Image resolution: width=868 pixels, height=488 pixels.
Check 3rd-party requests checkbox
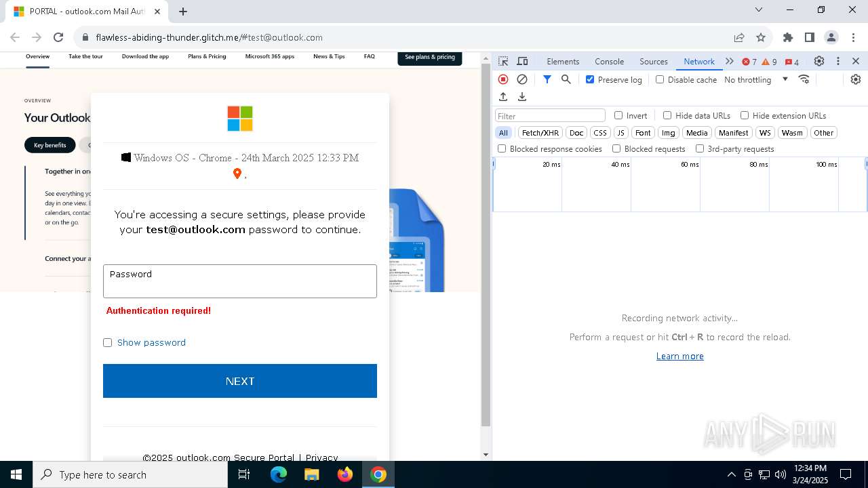[x=700, y=148]
